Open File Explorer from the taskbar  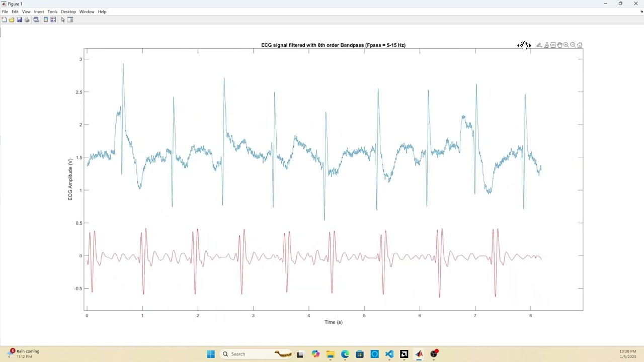330,354
